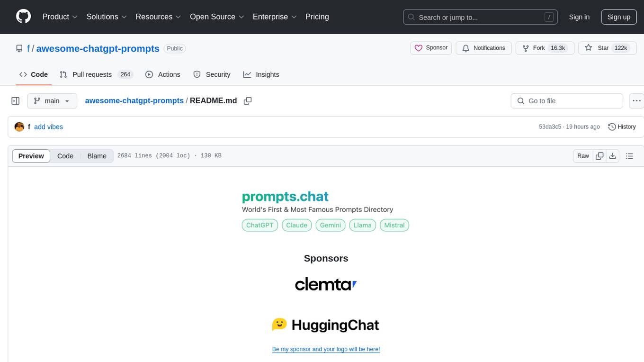Open the owner profile link f
The image size is (644, 362).
[x=28, y=48]
